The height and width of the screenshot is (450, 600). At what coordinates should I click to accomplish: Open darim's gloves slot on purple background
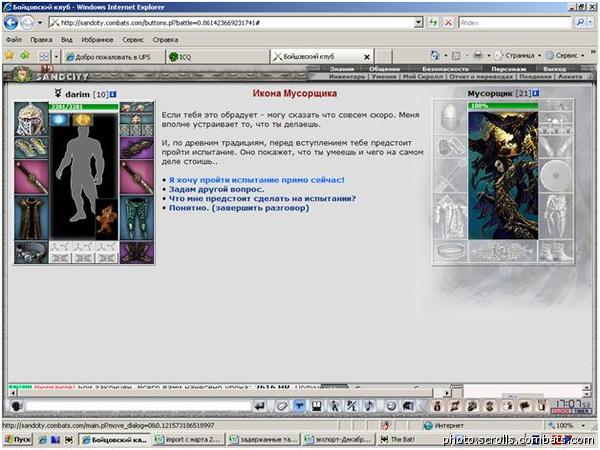click(137, 148)
